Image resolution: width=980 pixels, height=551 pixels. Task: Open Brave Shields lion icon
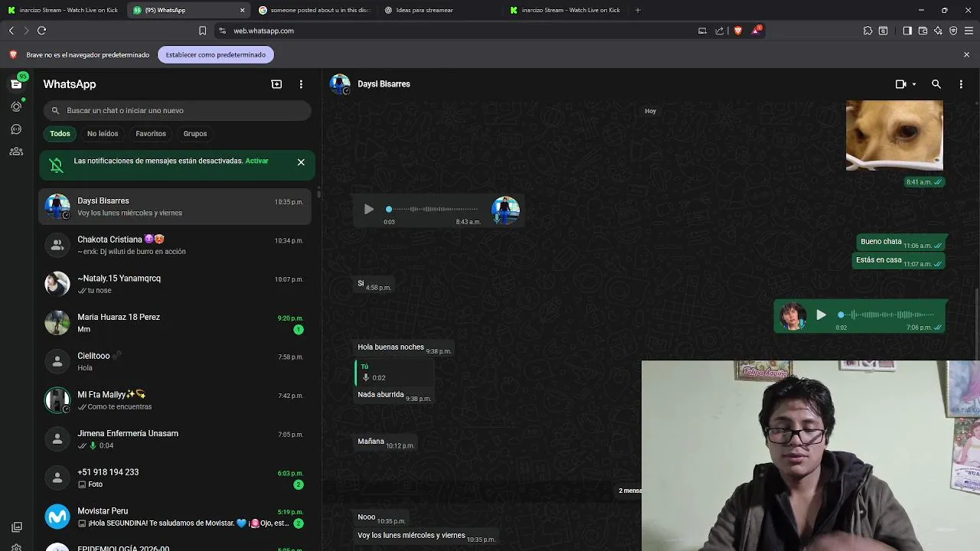(738, 31)
